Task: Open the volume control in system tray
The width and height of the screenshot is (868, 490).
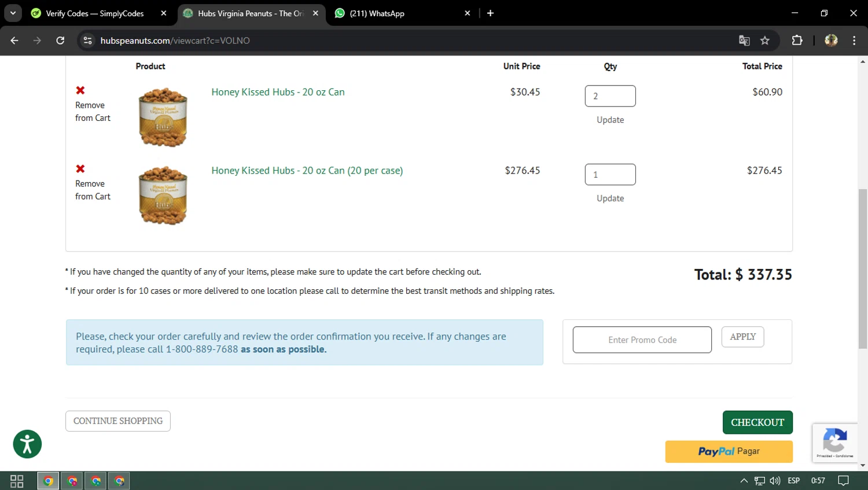Action: pyautogui.click(x=775, y=481)
